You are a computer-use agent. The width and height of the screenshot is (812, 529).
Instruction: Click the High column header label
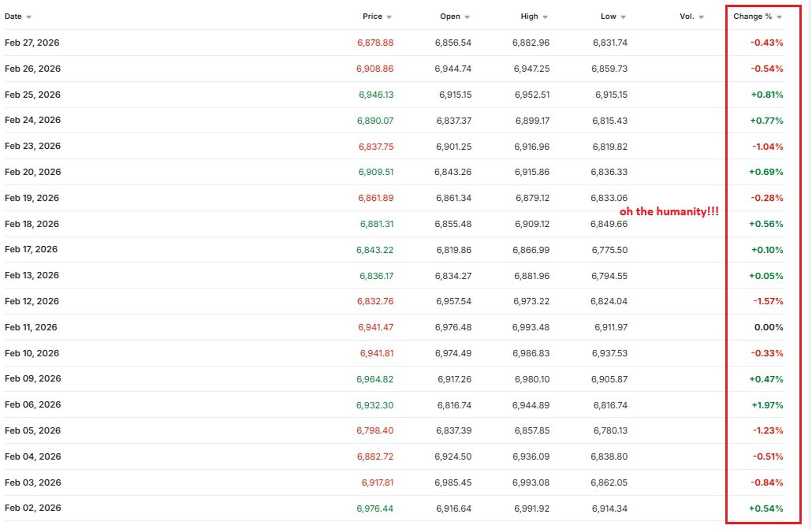[x=529, y=17]
